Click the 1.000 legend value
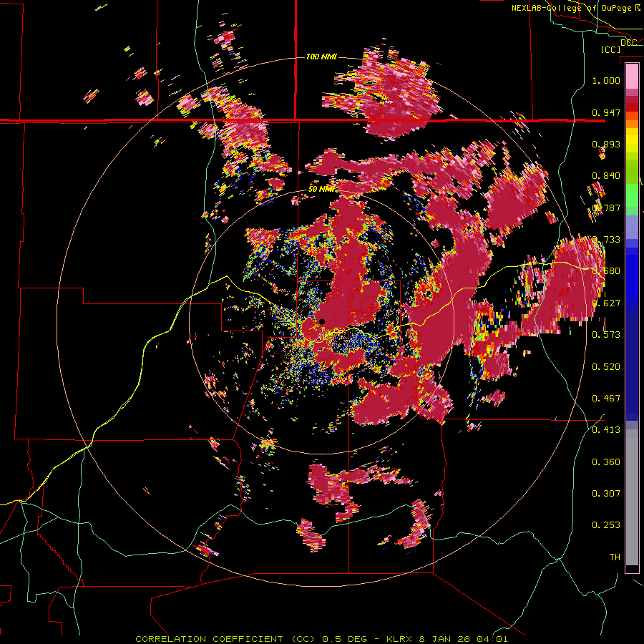 pyautogui.click(x=606, y=80)
